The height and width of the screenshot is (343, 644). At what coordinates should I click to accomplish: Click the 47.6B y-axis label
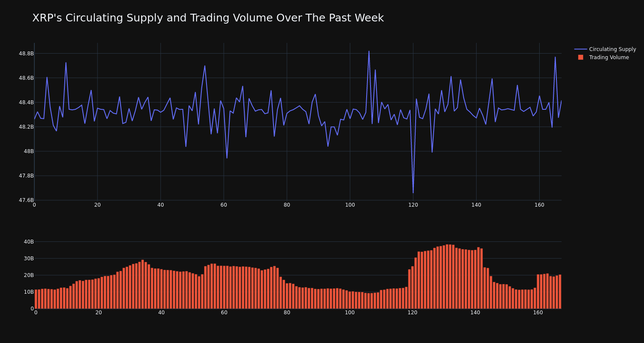coord(26,200)
